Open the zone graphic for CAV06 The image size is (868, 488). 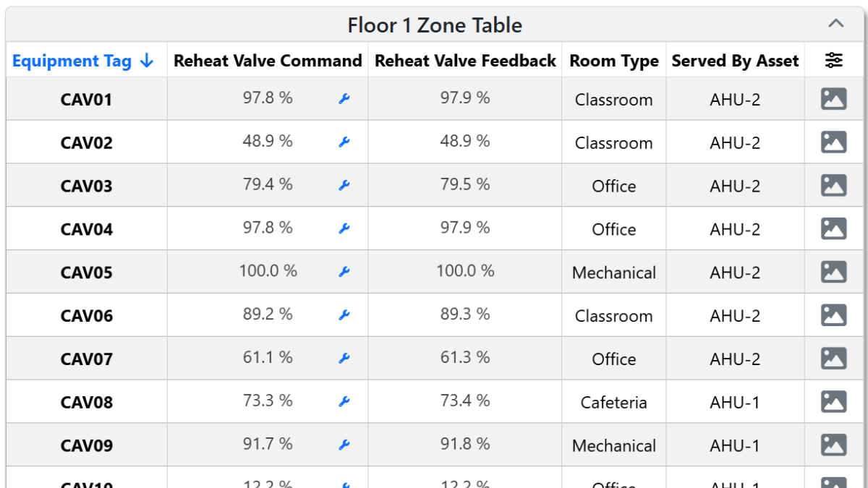[833, 315]
